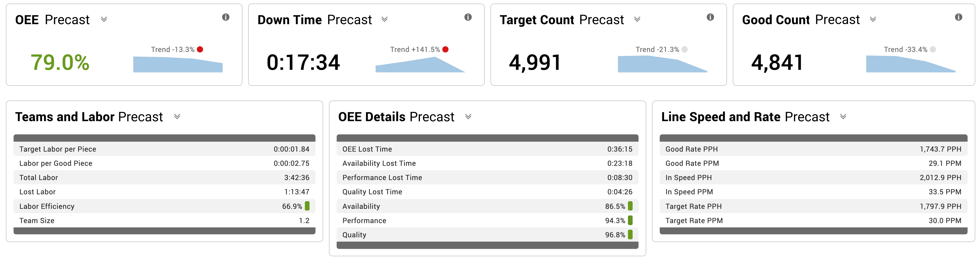Viewport: 980px width, 259px height.
Task: Open the Good Count Precast dropdown
Action: (873, 19)
